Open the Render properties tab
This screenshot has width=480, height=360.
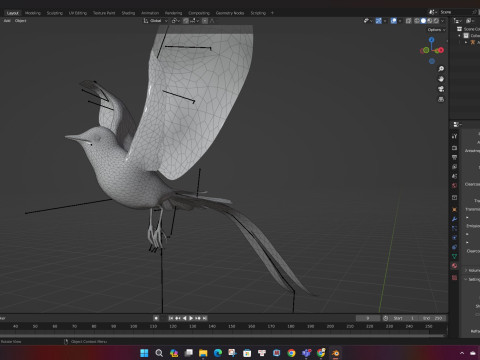coord(454,148)
